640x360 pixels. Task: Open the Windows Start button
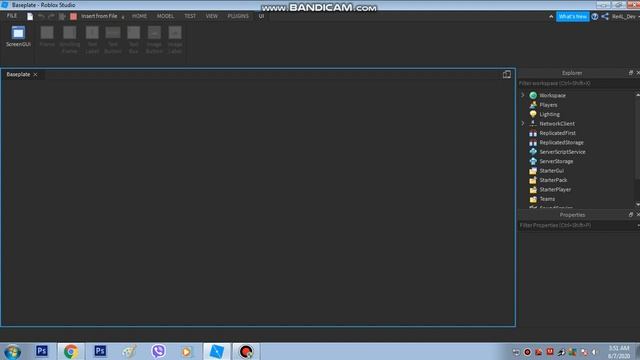[x=12, y=351]
